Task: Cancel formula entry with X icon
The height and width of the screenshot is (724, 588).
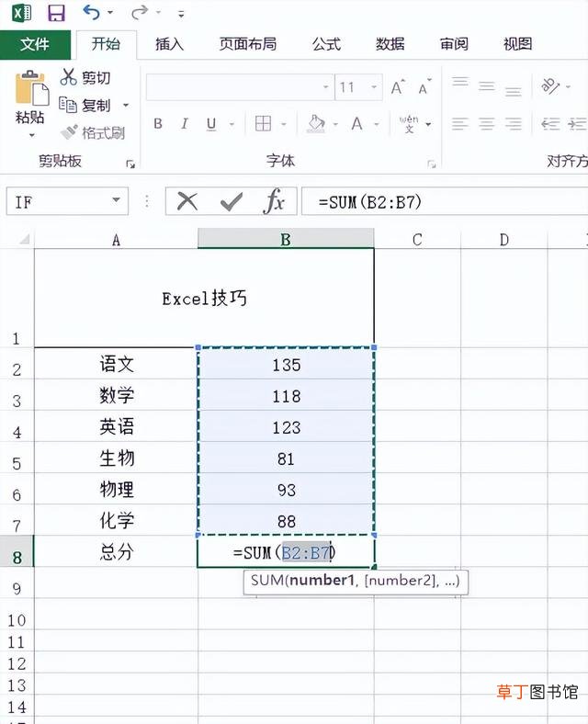Action: click(187, 201)
